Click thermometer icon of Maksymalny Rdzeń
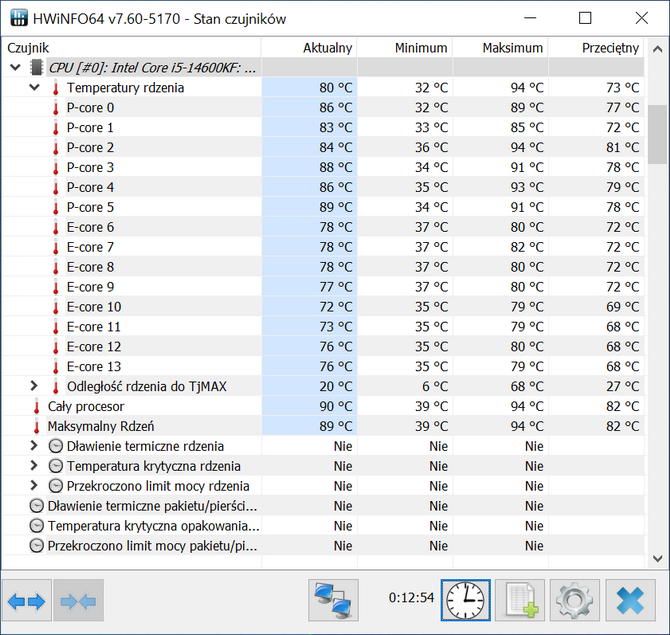This screenshot has width=670, height=635. point(37,426)
